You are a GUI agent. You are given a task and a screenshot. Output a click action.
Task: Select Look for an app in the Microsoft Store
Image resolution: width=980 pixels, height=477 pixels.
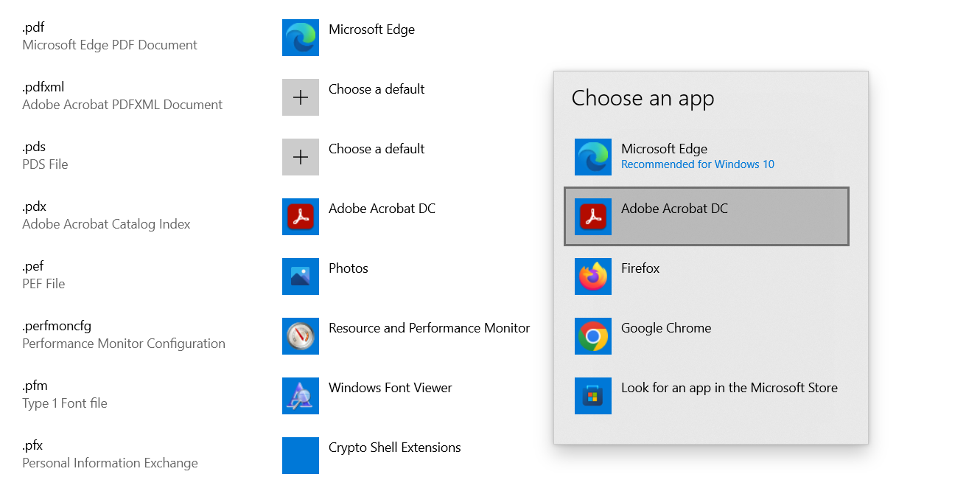[707, 396]
